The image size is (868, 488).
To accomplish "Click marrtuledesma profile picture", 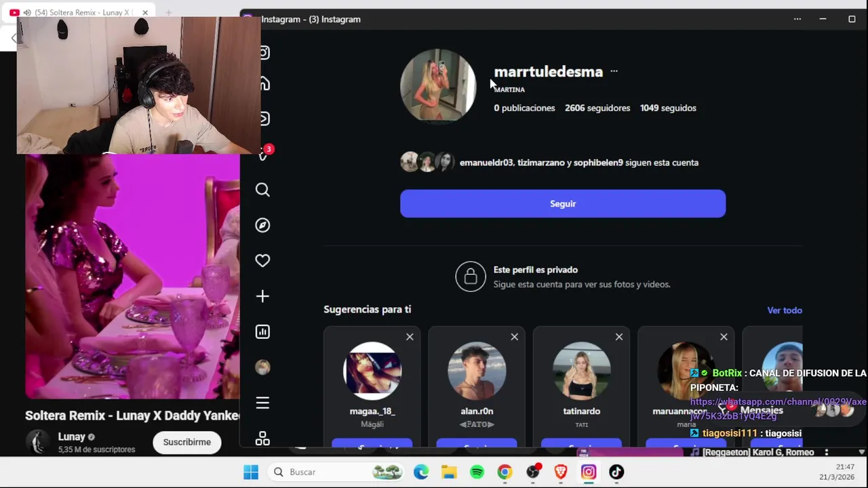I will click(438, 85).
